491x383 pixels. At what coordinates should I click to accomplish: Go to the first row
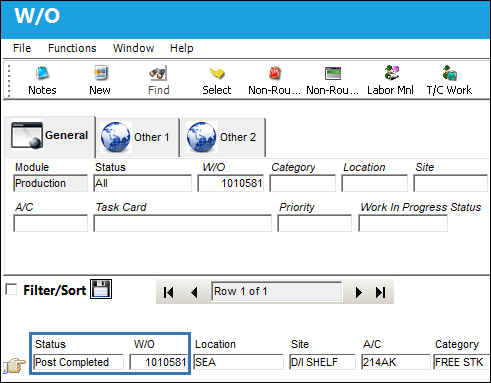[x=168, y=292]
